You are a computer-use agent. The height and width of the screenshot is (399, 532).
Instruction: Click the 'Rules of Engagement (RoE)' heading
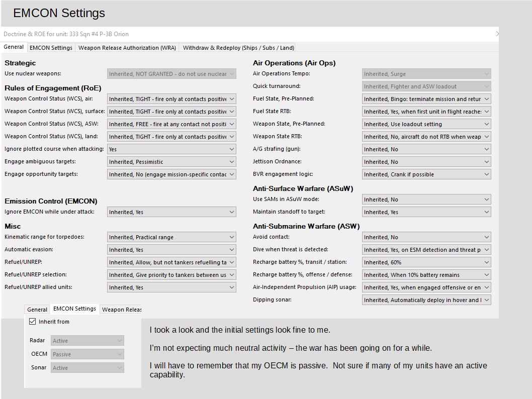[x=53, y=88]
